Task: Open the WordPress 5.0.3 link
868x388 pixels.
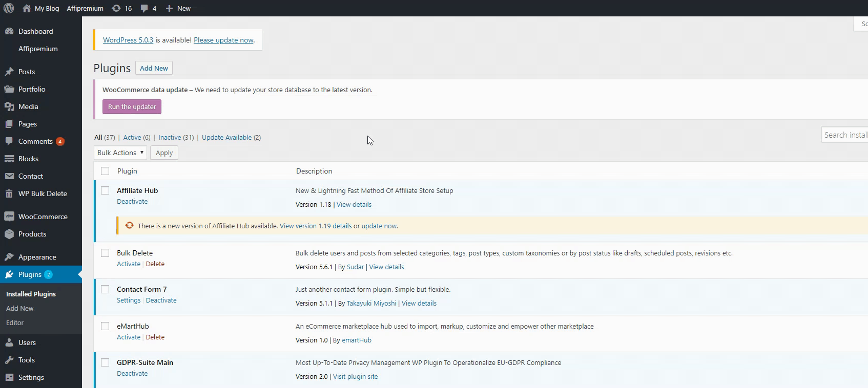Action: (128, 40)
